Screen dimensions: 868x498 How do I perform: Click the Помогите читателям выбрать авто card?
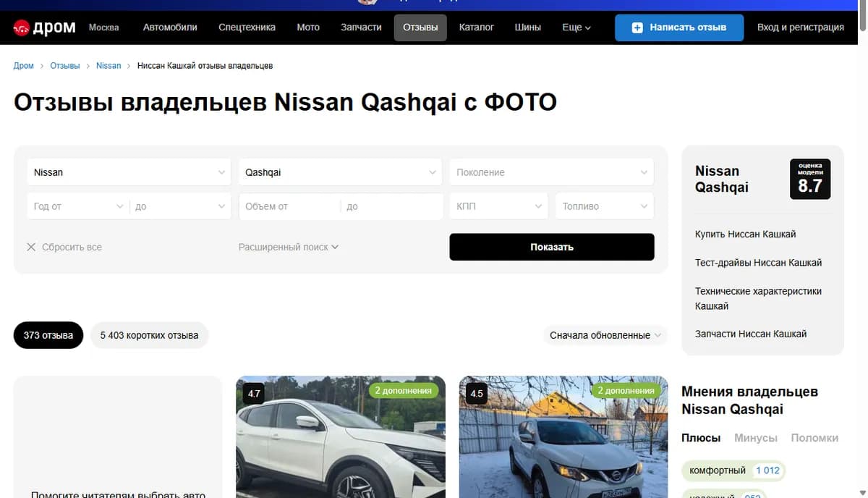coord(118,437)
